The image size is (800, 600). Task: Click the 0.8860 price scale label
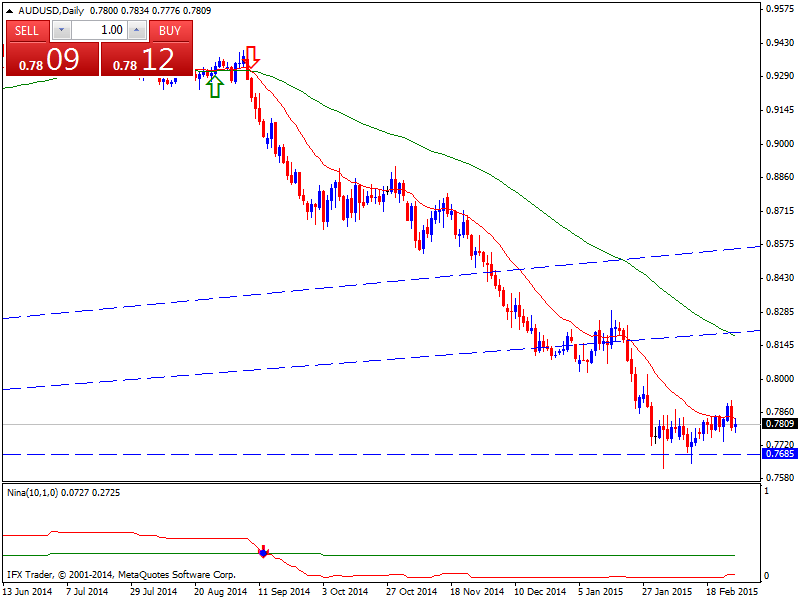point(780,177)
